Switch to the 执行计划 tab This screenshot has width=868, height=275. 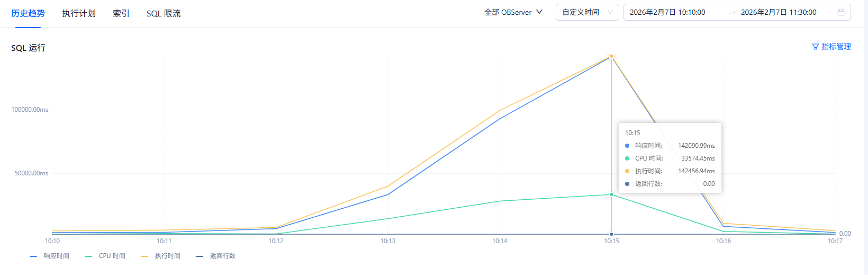tap(79, 13)
